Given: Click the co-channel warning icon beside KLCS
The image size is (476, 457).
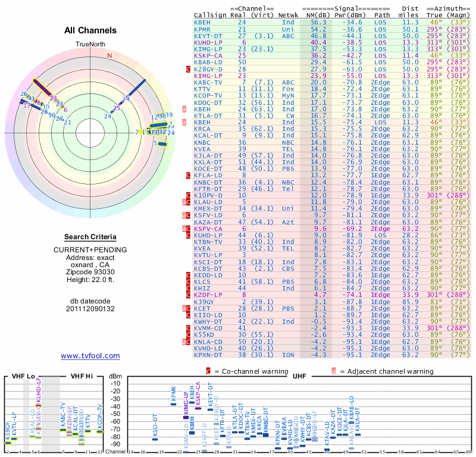Looking at the screenshot, I should (188, 282).
